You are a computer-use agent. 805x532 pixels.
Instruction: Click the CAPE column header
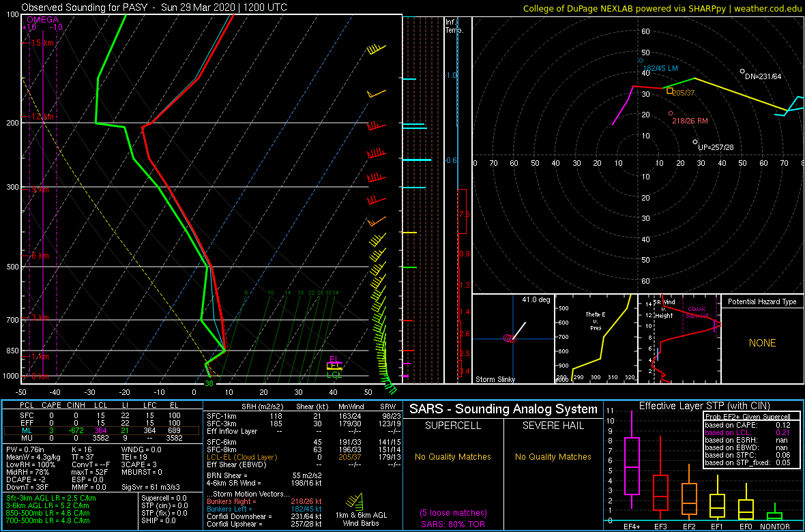click(x=51, y=405)
